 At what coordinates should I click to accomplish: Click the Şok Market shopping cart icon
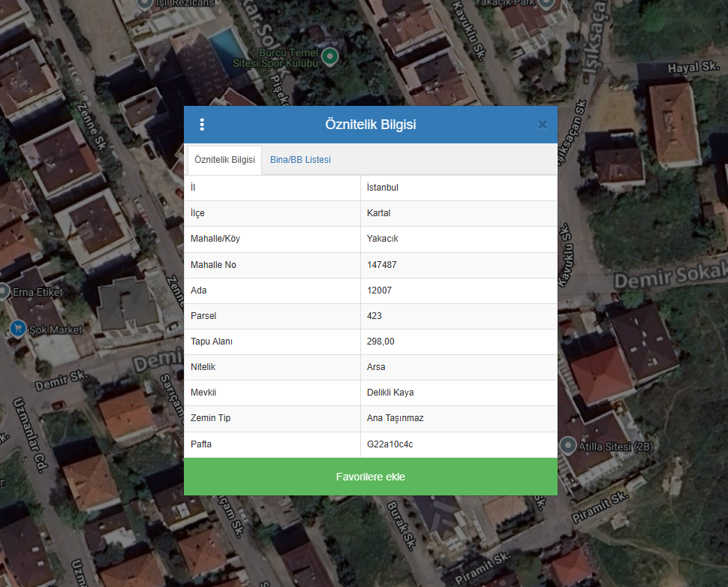[x=17, y=328]
